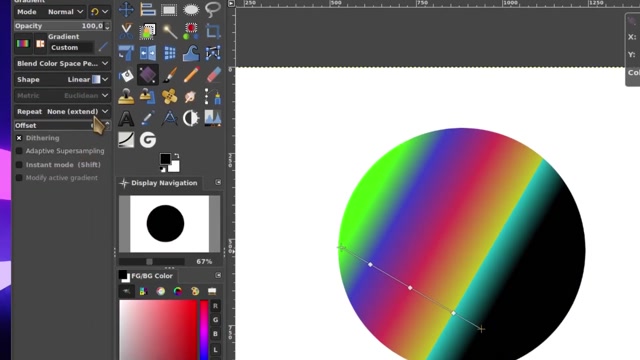Switch to the Display Navigation tab
The height and width of the screenshot is (360, 640).
point(158,183)
